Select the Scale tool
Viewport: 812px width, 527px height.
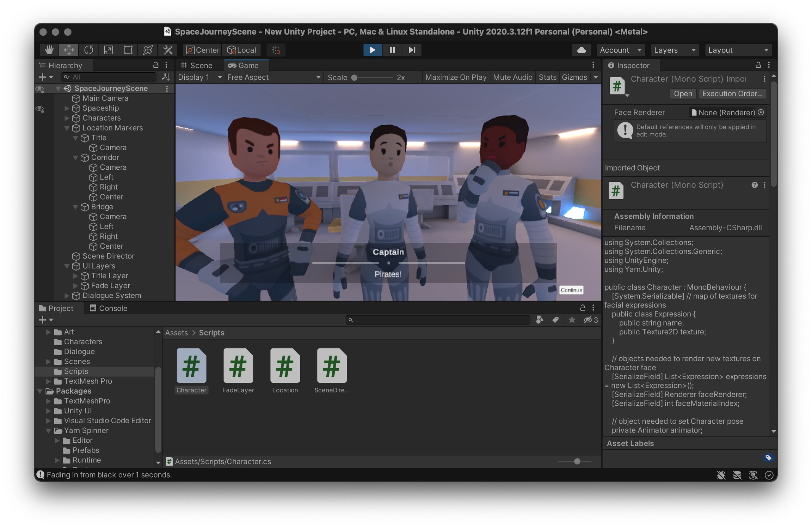pyautogui.click(x=108, y=50)
